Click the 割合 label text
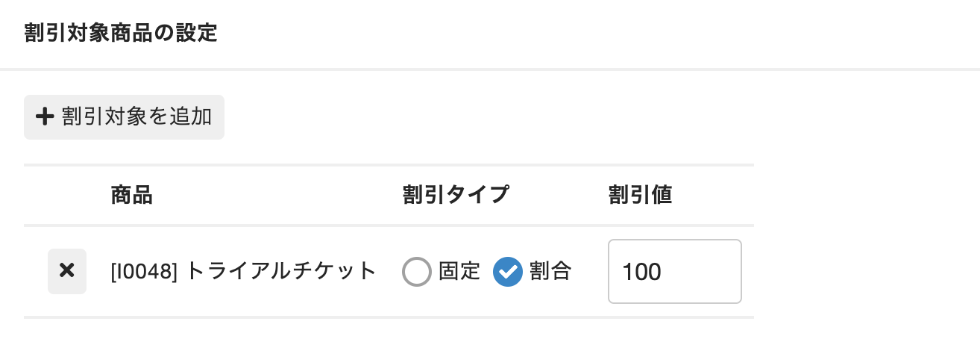Viewport: 980px width, 339px height. click(x=550, y=271)
